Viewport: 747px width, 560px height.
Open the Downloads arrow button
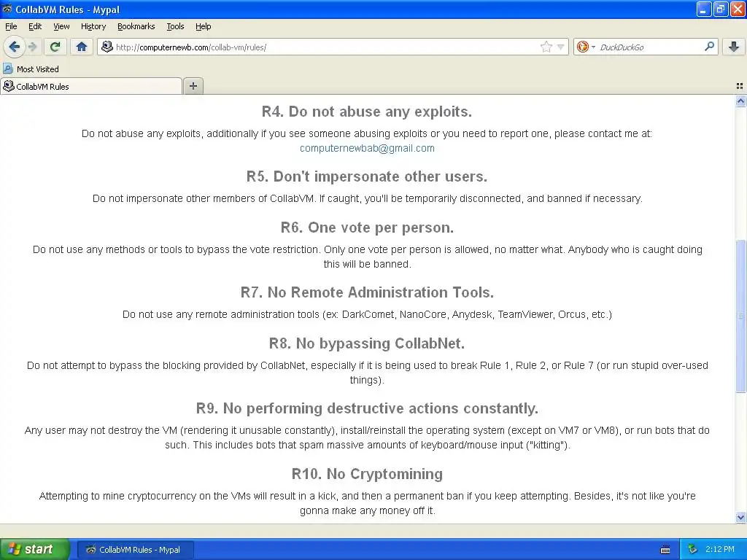734,47
